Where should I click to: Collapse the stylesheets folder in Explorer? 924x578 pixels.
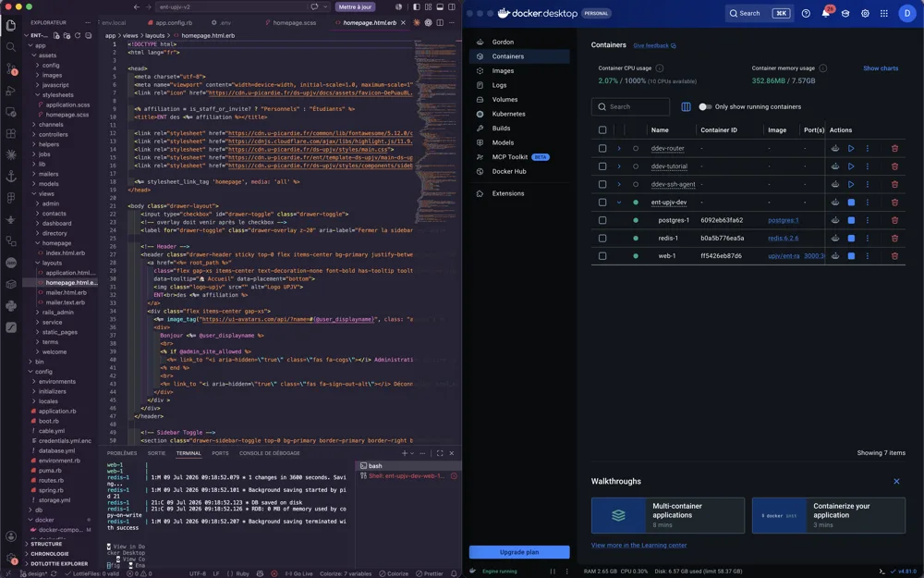coord(57,95)
